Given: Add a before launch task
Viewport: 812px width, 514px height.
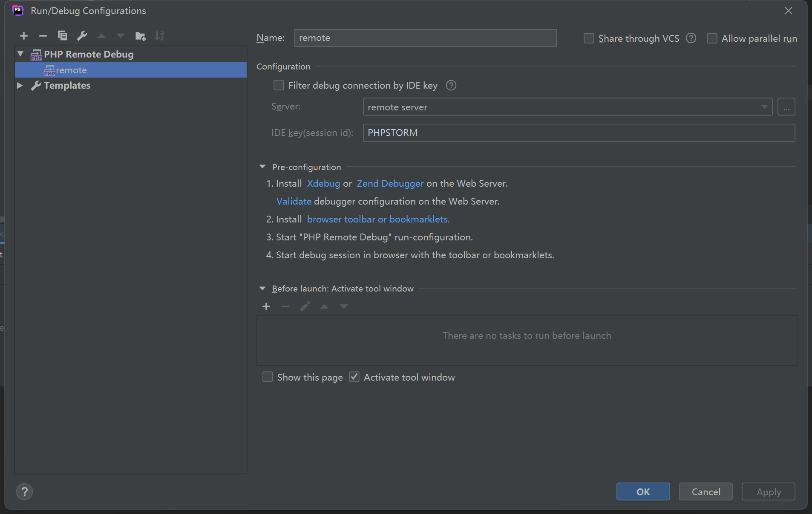Looking at the screenshot, I should [266, 306].
